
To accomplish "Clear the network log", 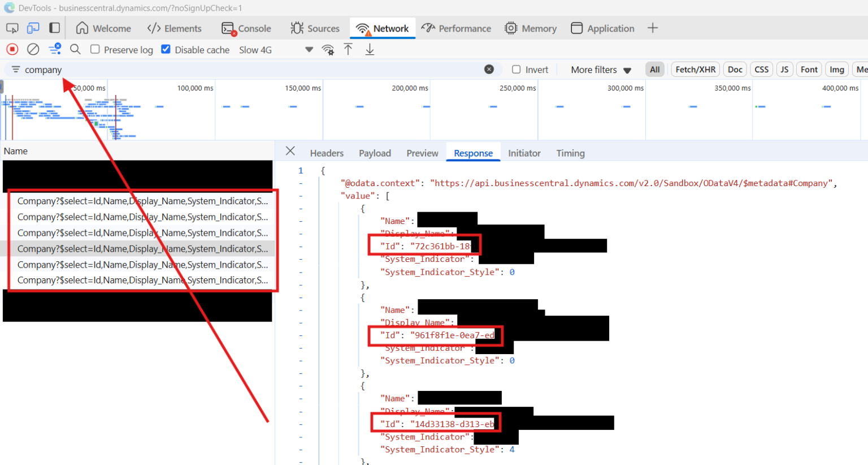I will pos(33,49).
